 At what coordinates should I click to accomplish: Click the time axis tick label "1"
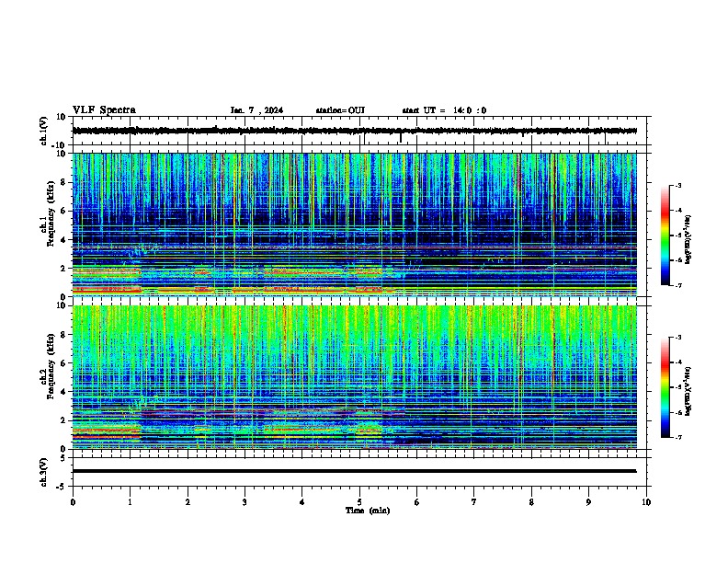click(x=130, y=502)
